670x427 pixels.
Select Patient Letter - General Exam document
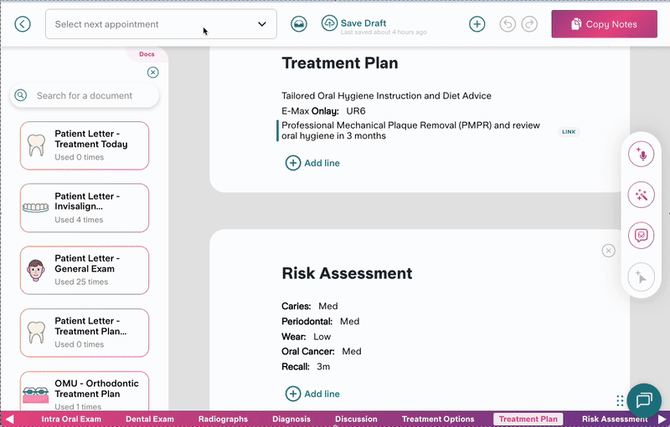coord(85,270)
